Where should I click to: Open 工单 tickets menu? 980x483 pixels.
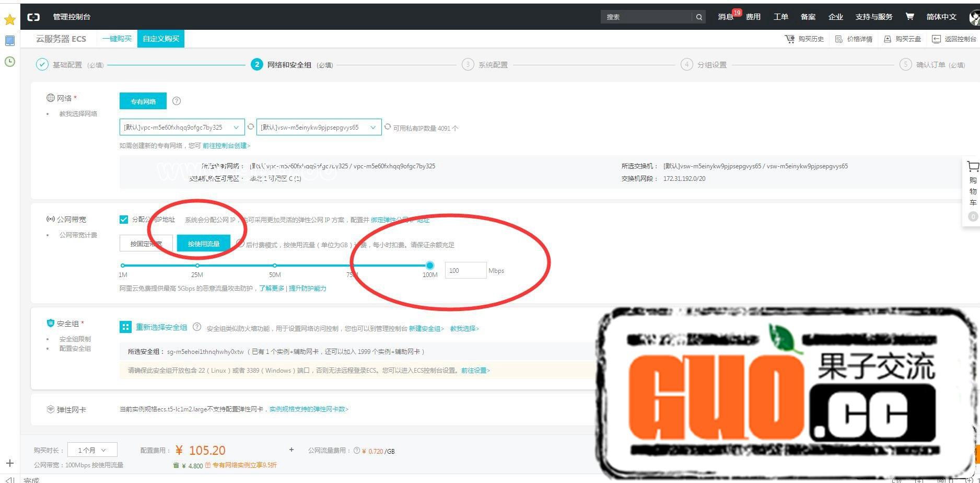pyautogui.click(x=780, y=17)
